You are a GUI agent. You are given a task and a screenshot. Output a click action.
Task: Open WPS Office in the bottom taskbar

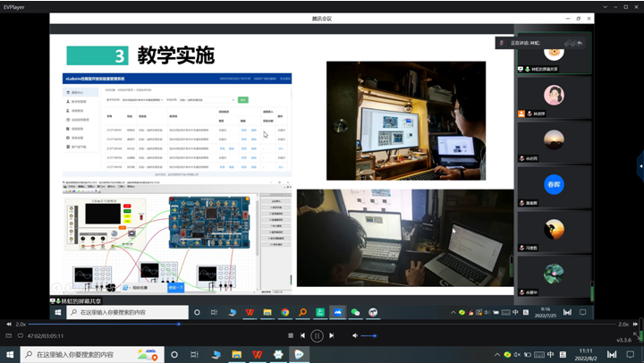pyautogui.click(x=258, y=354)
